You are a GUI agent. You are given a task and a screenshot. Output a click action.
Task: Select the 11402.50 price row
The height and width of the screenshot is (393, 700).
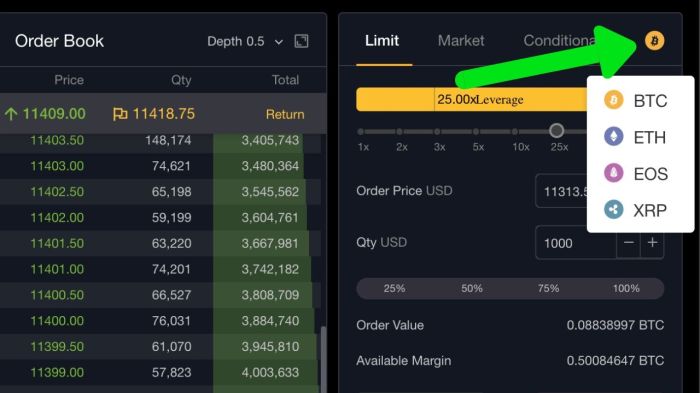(x=161, y=192)
